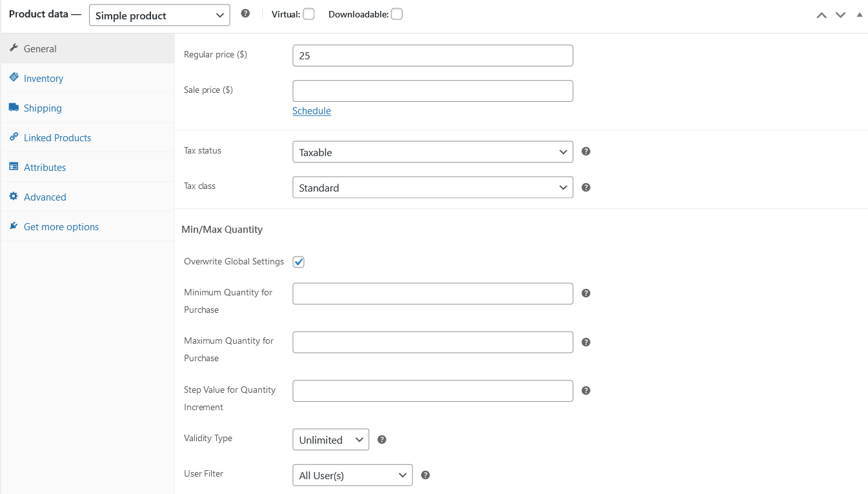Switch to the Linked Products tab
This screenshot has width=868, height=494.
tap(57, 137)
